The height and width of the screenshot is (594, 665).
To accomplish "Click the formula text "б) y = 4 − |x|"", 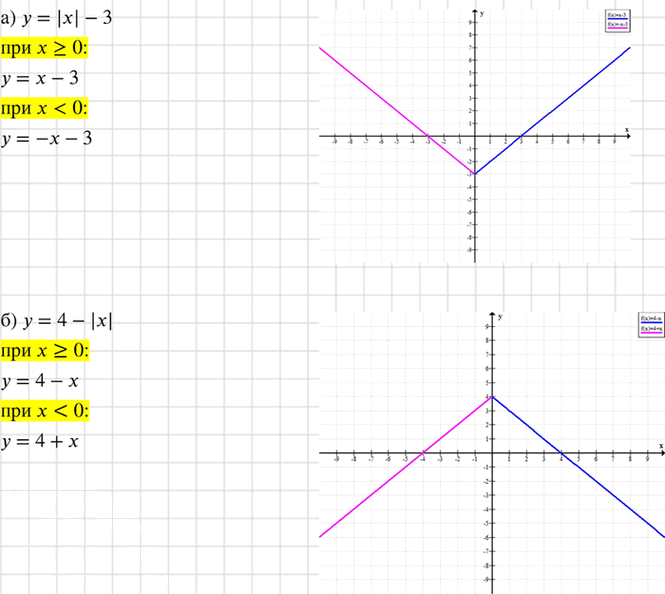I will (x=56, y=321).
